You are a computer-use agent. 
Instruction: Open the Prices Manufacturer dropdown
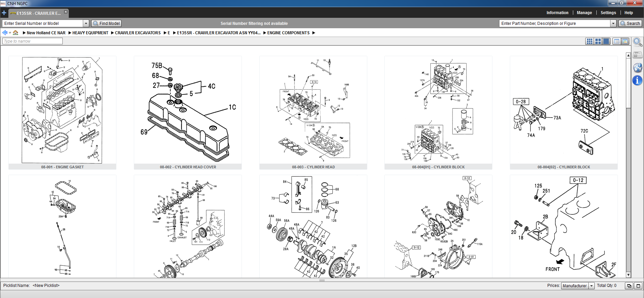591,286
